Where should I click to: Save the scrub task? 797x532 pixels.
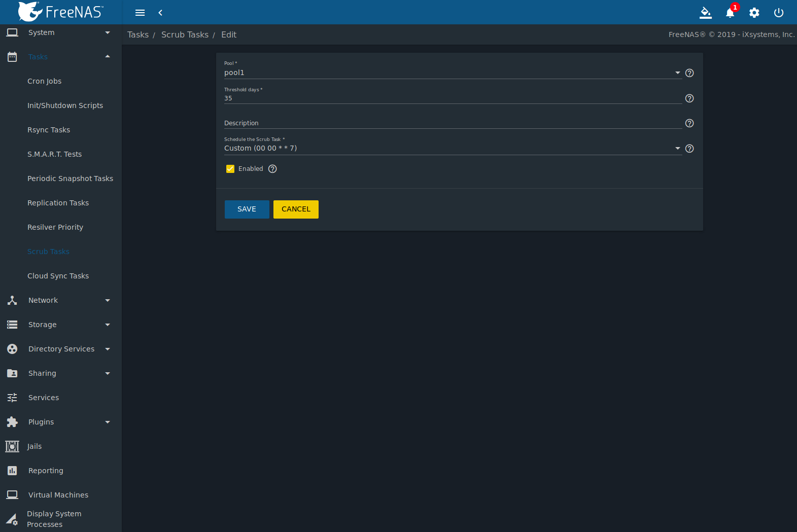247,209
